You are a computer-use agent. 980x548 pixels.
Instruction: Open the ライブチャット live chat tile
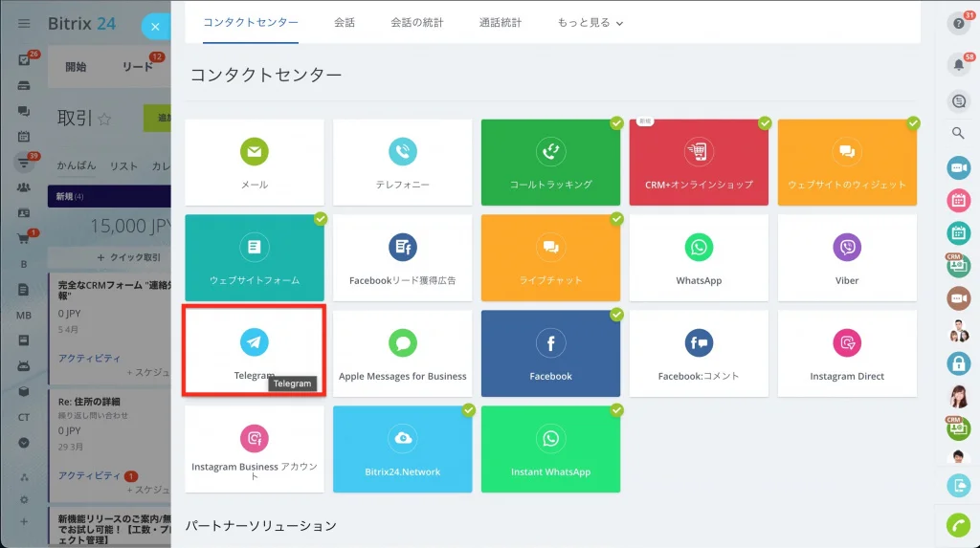coord(550,258)
